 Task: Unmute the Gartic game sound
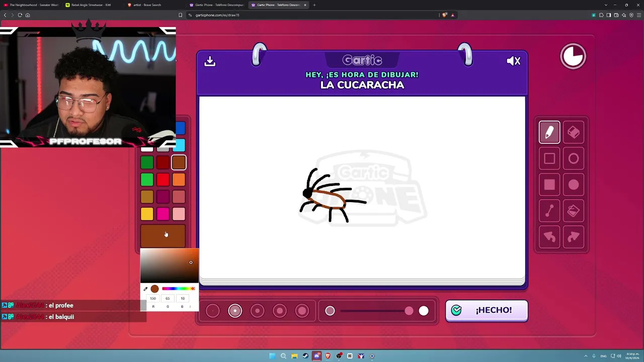(x=514, y=61)
